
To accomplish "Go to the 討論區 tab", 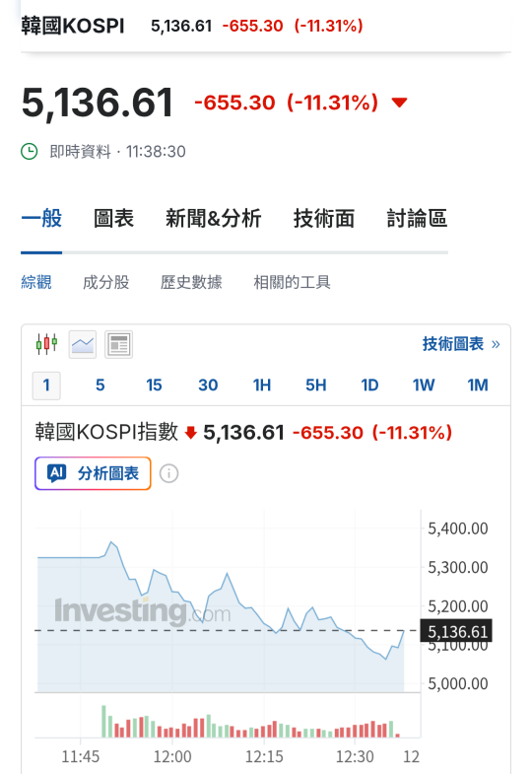I will 417,219.
